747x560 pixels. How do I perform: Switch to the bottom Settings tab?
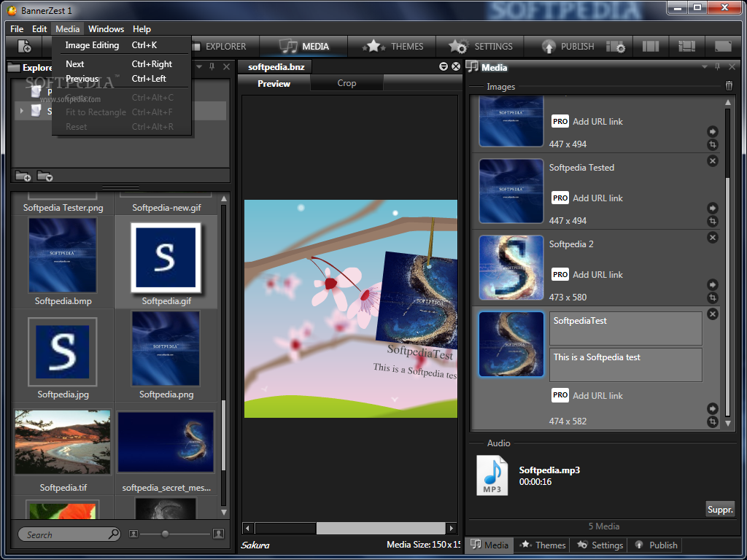pyautogui.click(x=600, y=545)
